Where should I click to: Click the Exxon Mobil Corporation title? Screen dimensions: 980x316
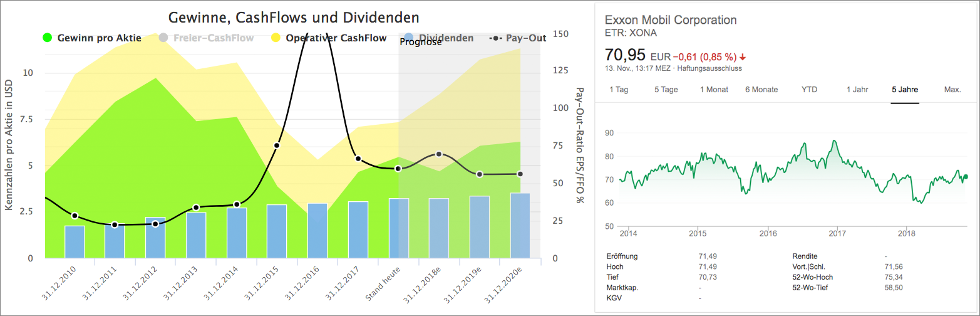(x=671, y=20)
